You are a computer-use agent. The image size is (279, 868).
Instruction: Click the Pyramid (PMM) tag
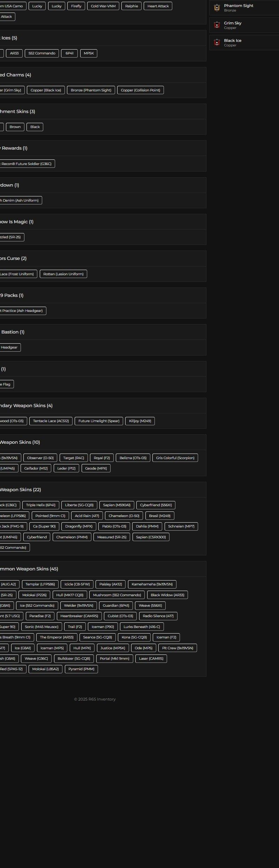(81, 669)
